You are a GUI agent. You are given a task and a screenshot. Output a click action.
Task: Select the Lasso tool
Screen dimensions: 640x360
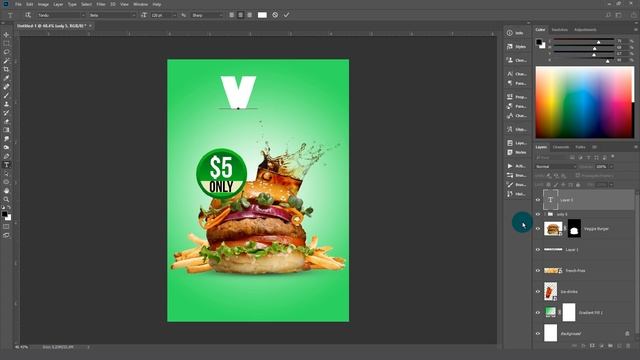[6, 52]
